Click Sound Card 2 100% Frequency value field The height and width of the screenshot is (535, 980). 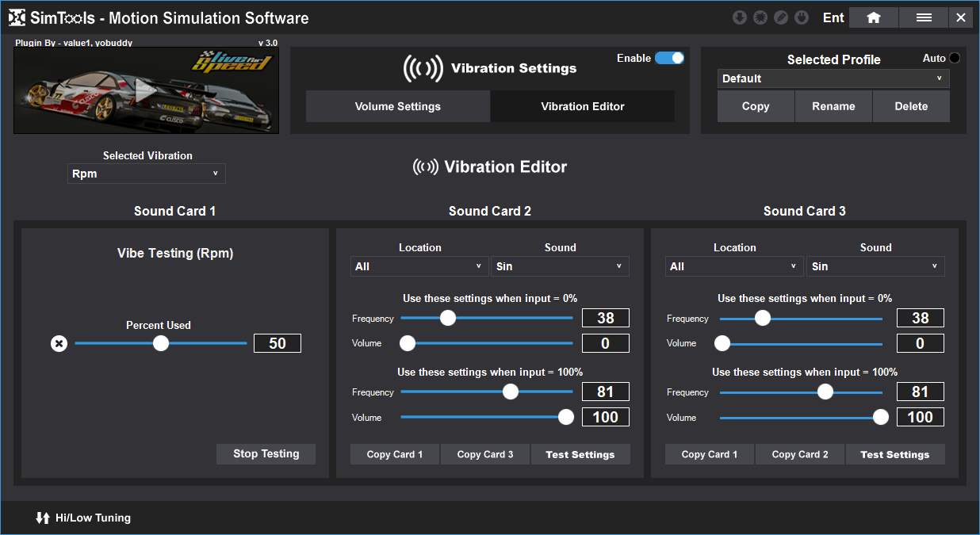point(606,392)
